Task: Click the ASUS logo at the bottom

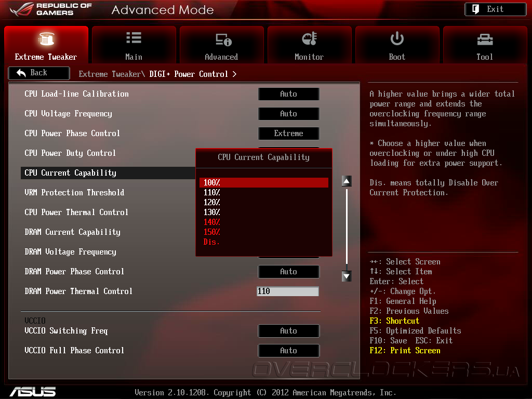Action: pos(33,392)
